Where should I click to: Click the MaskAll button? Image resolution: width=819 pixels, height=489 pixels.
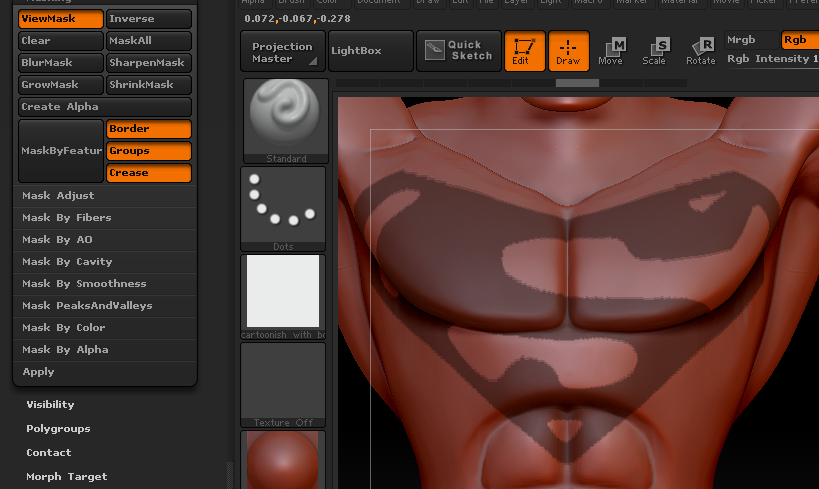(x=149, y=41)
